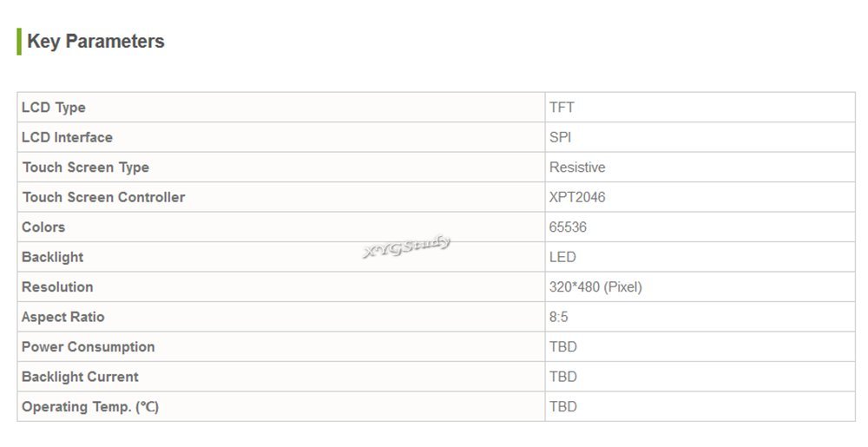The width and height of the screenshot is (868, 447).
Task: Click the 65536 colors value
Action: [x=568, y=227]
